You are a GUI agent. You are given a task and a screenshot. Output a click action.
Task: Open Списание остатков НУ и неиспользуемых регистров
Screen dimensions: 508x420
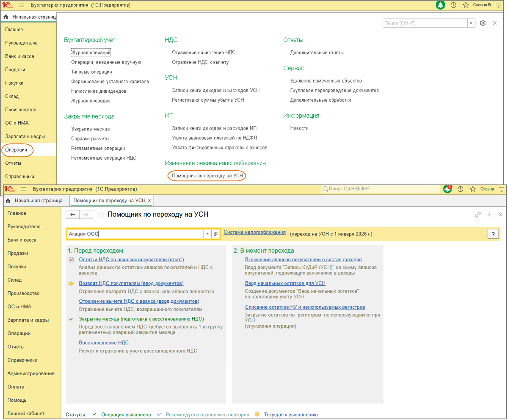(x=305, y=307)
